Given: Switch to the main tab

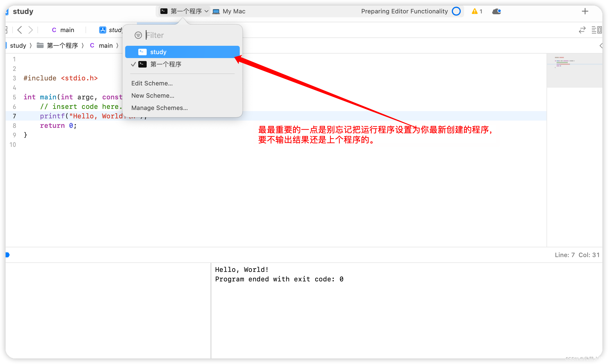Looking at the screenshot, I should click(67, 30).
